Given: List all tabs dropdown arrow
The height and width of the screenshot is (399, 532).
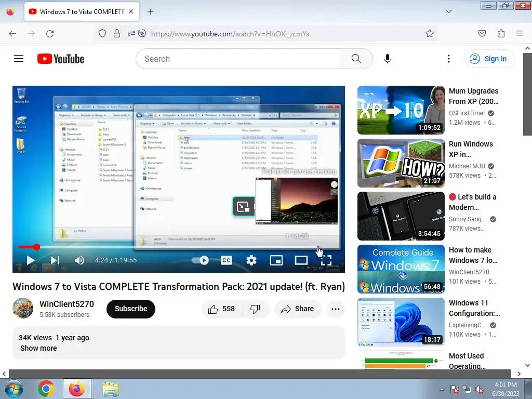Looking at the screenshot, I should click(x=448, y=11).
